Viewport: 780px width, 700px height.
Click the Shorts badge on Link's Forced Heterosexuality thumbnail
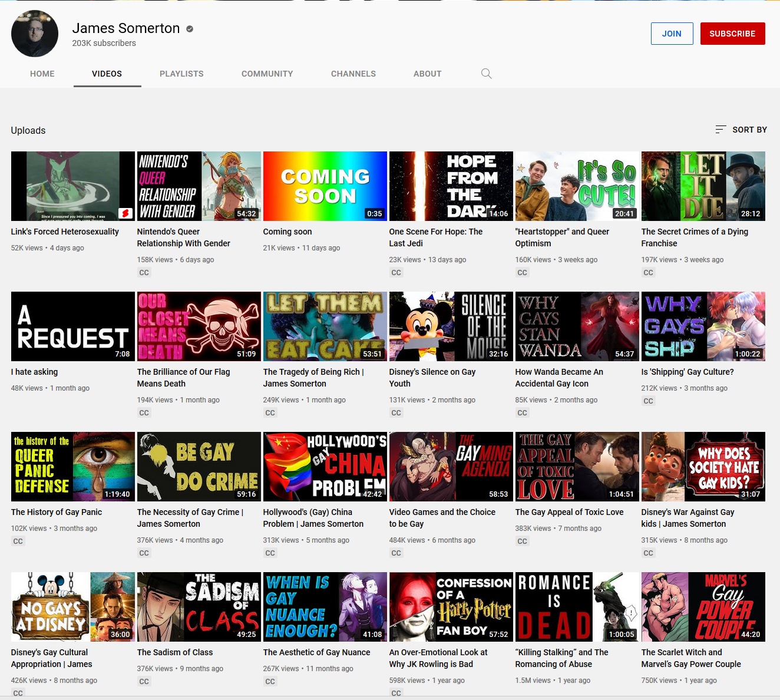pyautogui.click(x=125, y=213)
